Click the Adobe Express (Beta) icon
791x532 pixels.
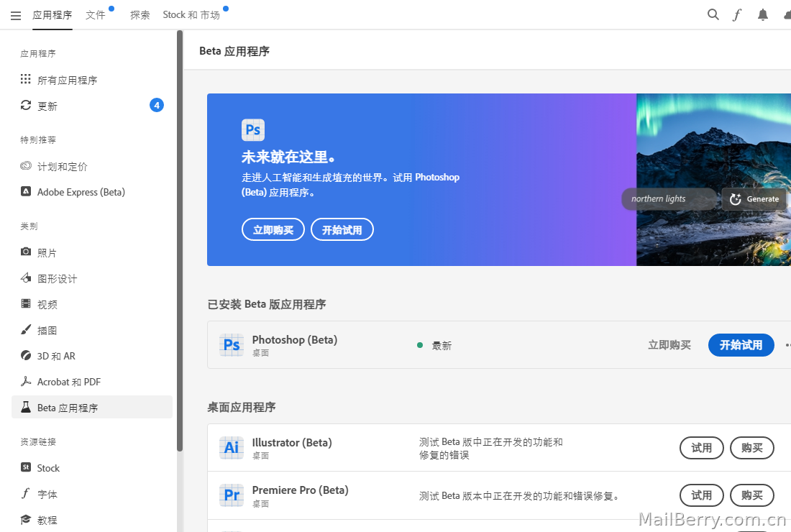click(25, 192)
